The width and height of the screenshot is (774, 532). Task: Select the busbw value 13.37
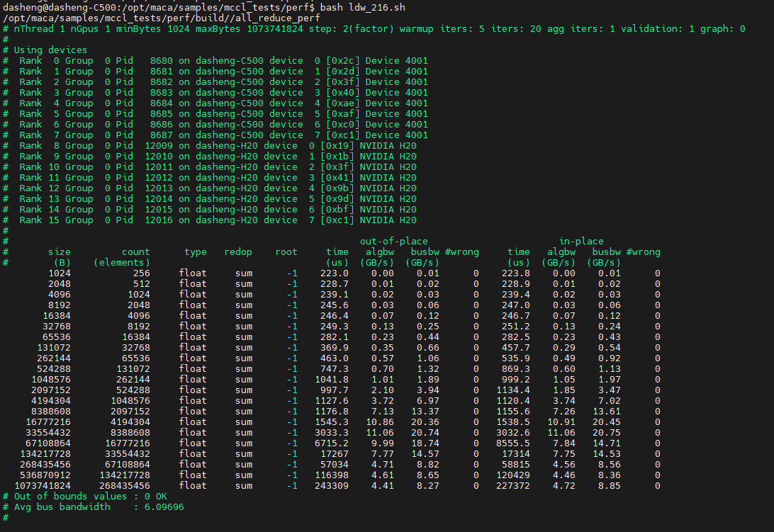click(425, 412)
